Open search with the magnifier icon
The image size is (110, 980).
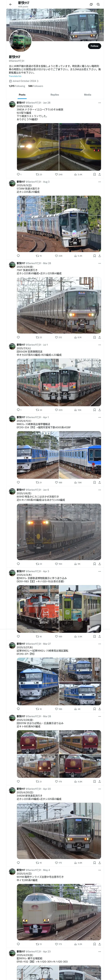(98, 5)
